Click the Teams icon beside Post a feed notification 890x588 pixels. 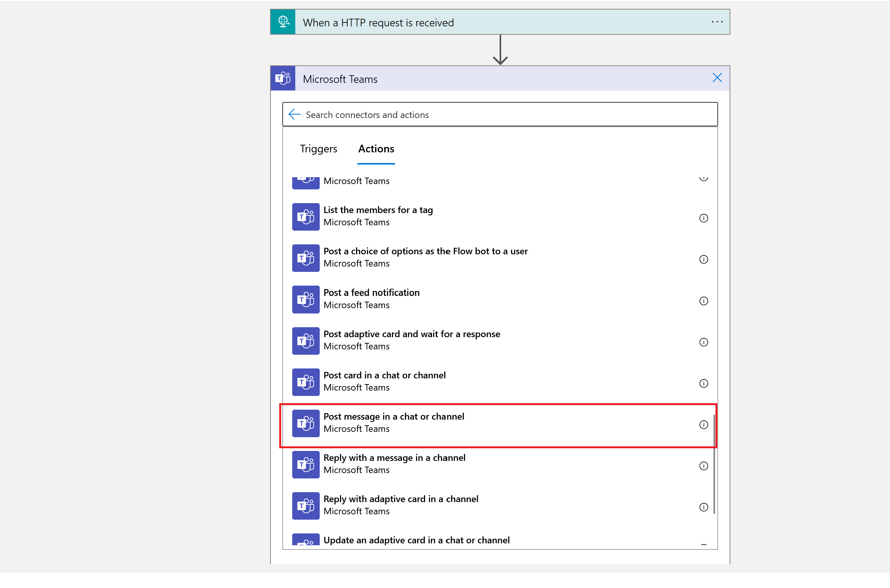pos(306,299)
